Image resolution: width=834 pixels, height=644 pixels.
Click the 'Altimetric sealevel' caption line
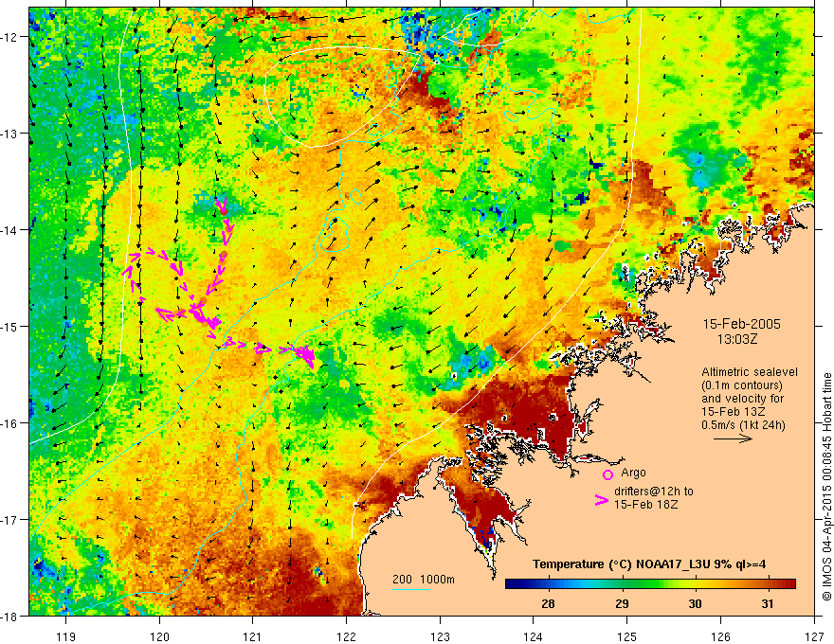750,372
